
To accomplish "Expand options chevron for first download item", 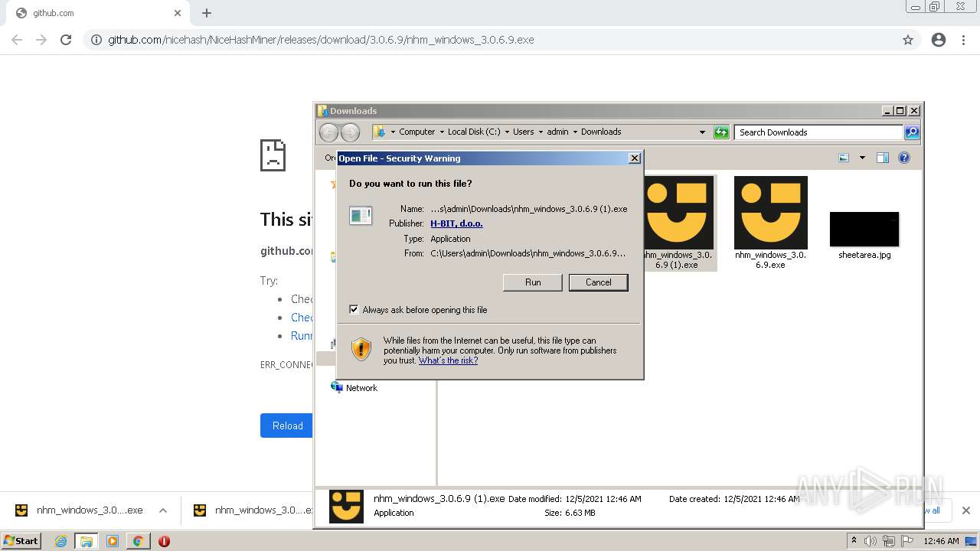I will [163, 510].
